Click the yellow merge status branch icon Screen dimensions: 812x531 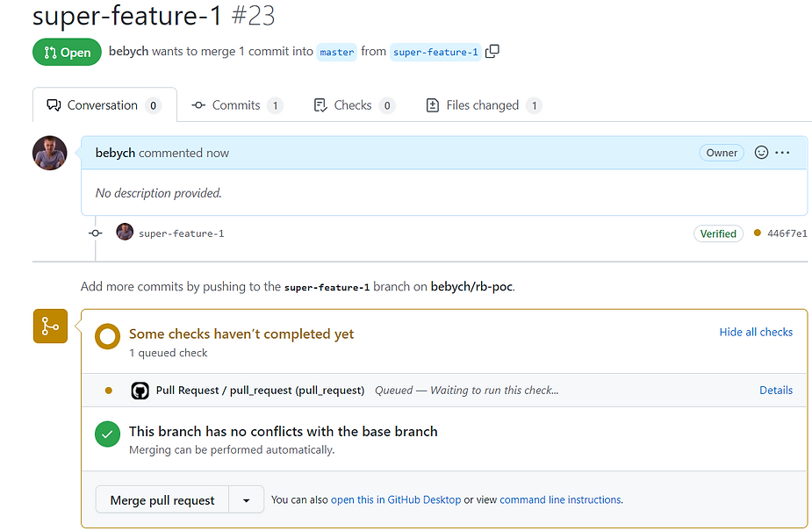tap(50, 326)
